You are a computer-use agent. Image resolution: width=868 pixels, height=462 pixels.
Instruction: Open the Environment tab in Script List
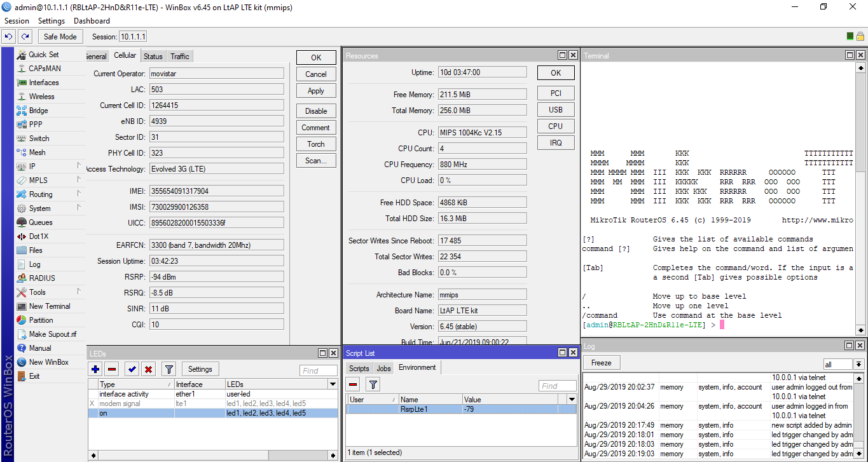tap(417, 367)
